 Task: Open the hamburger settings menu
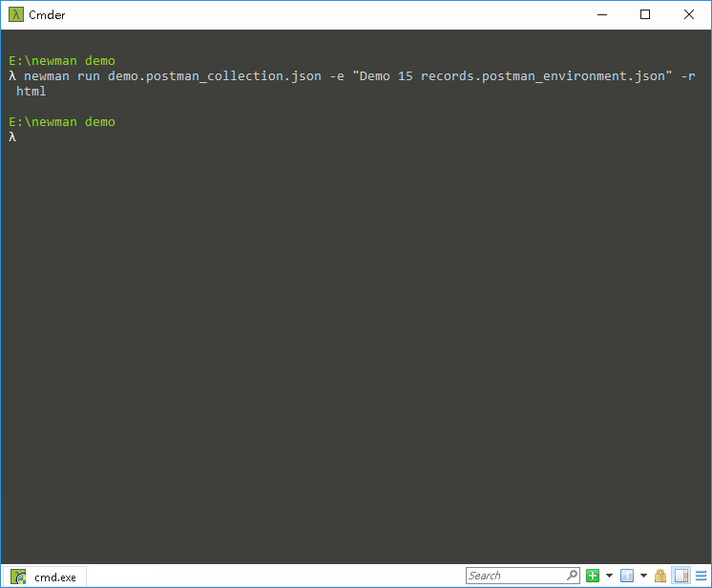pyautogui.click(x=702, y=576)
